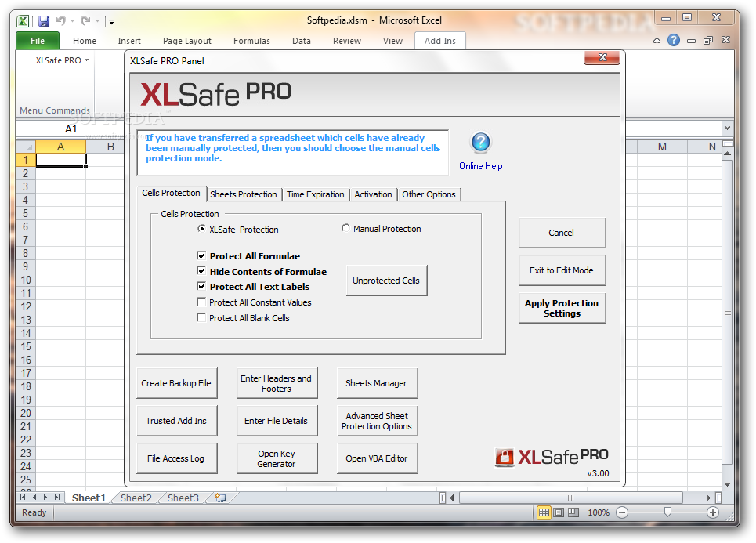Open the Review ribbon tab
Screen dimensions: 756x543
(346, 41)
